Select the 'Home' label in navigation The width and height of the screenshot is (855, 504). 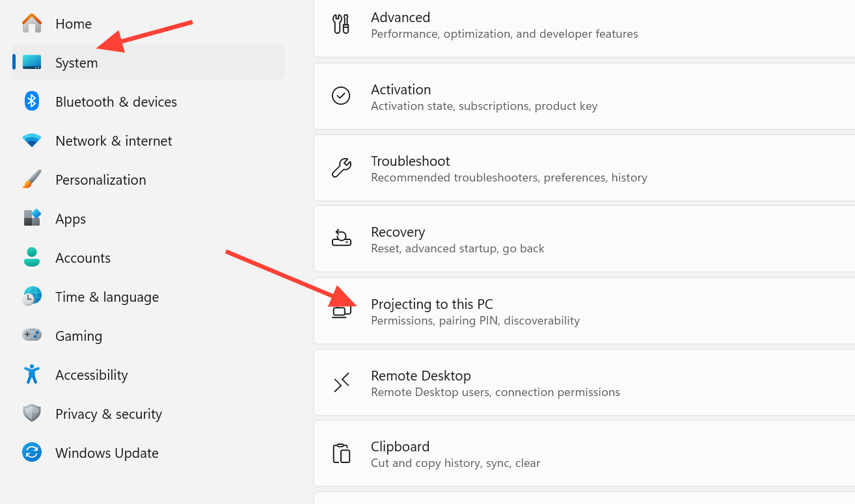(74, 24)
